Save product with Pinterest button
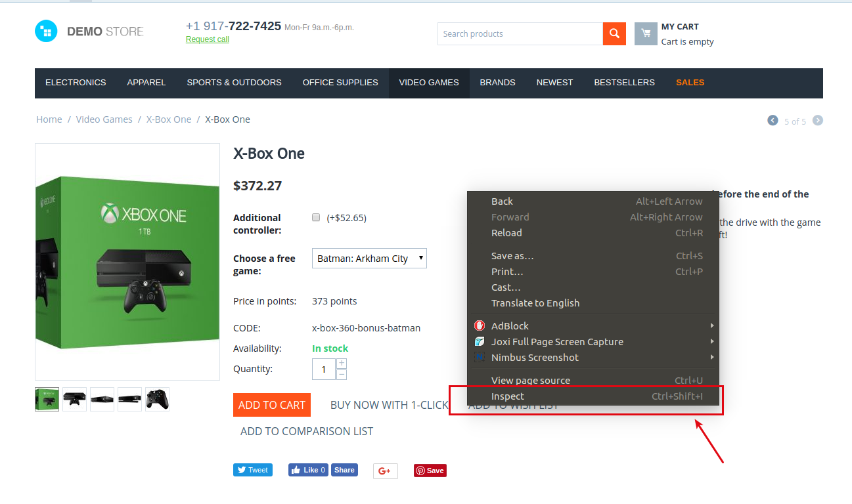 click(430, 471)
